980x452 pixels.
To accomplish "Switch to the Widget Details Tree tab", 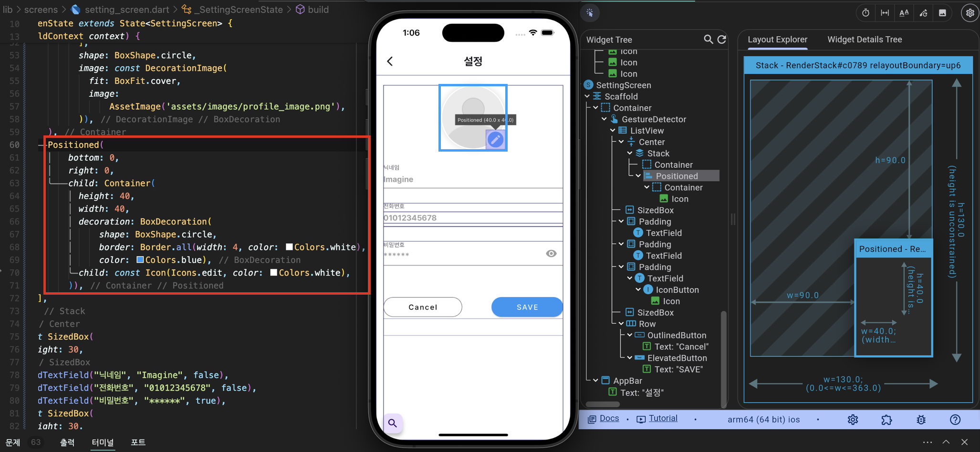I will coord(865,40).
